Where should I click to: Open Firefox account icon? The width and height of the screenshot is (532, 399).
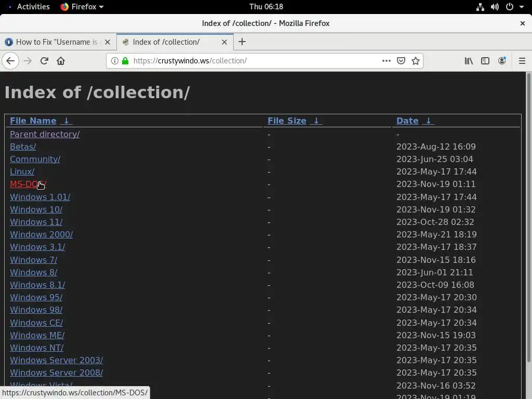502,61
